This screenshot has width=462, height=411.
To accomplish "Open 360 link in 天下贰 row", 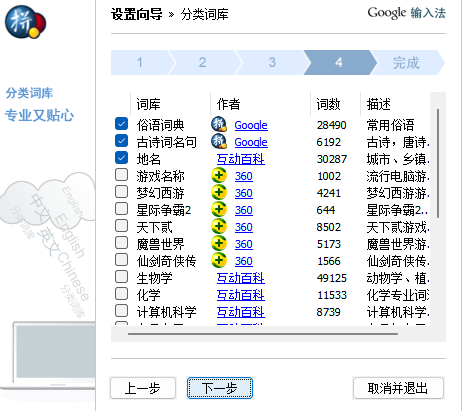I will (x=244, y=227).
